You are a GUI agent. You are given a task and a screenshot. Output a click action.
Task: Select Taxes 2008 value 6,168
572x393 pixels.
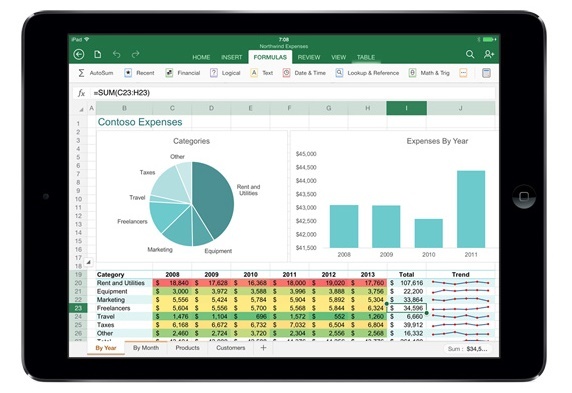[x=172, y=325]
